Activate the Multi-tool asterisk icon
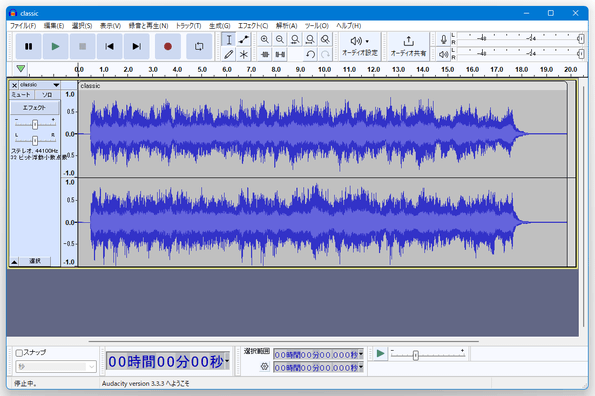Screen dimensions: 595x396 (244, 54)
